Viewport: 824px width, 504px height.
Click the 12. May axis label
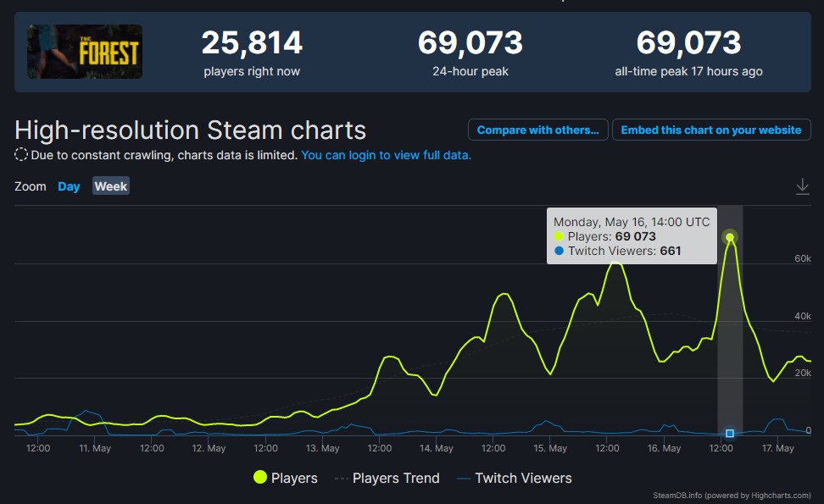coord(209,448)
